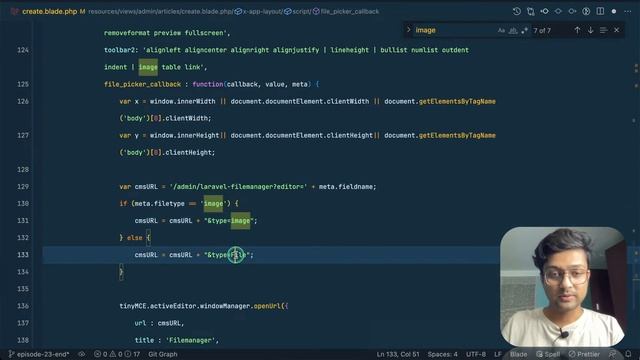
Task: Change language mode Blade
Action: pyautogui.click(x=518, y=354)
